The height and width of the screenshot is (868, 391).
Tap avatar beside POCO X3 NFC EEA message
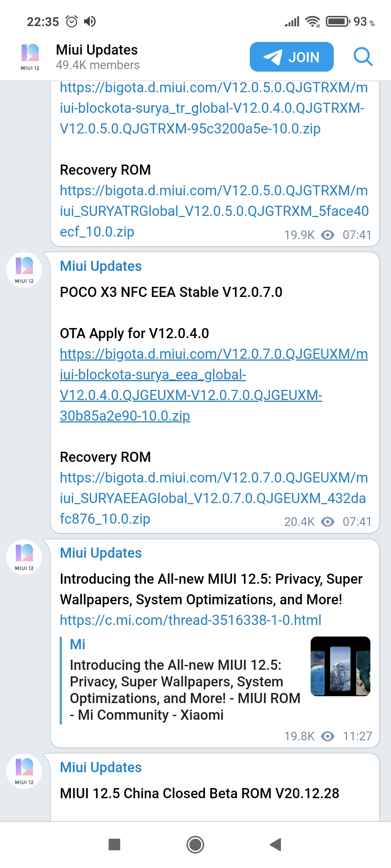(x=24, y=270)
